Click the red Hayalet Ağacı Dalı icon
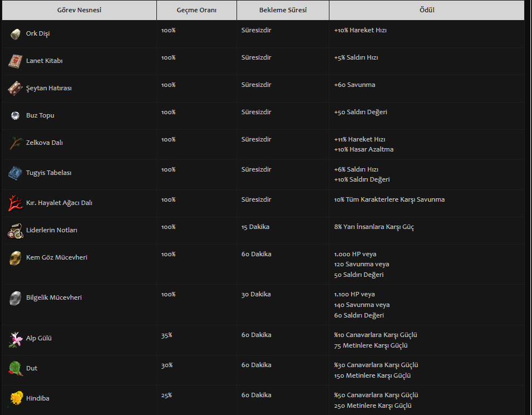The height and width of the screenshot is (415, 532). click(15, 203)
